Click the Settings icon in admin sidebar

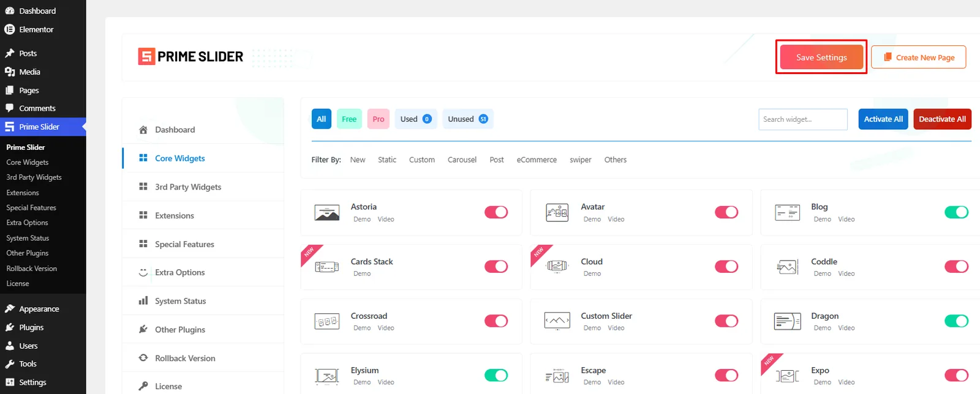[10, 382]
